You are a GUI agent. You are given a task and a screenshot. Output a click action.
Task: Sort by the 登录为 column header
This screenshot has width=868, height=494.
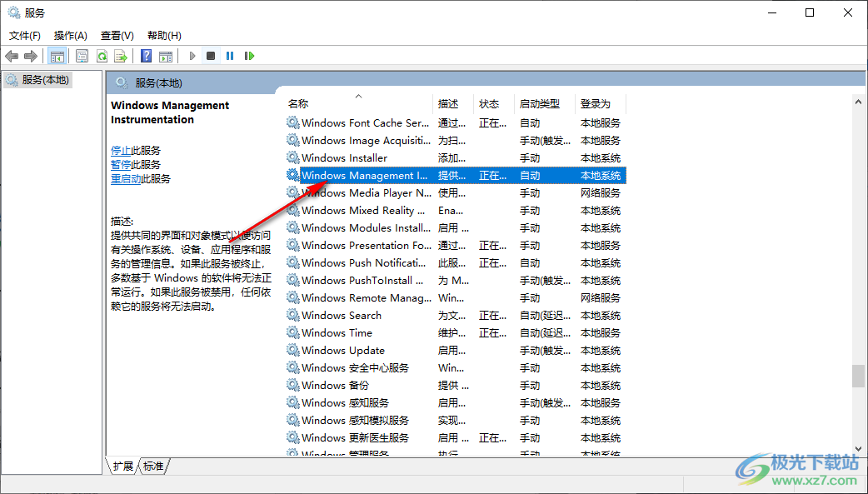(x=601, y=103)
